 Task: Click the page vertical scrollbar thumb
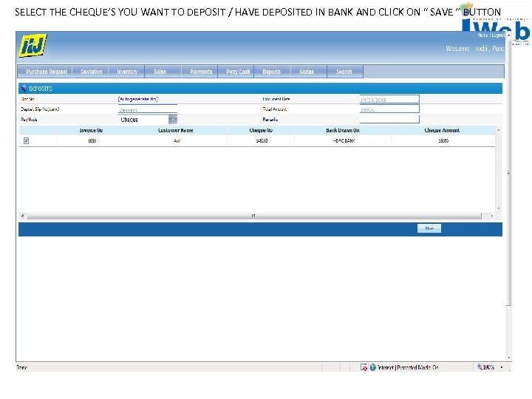click(x=508, y=172)
